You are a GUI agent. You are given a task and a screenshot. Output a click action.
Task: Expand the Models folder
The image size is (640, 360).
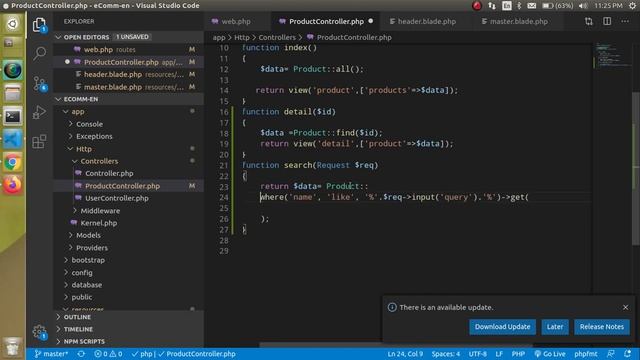click(129, 236)
